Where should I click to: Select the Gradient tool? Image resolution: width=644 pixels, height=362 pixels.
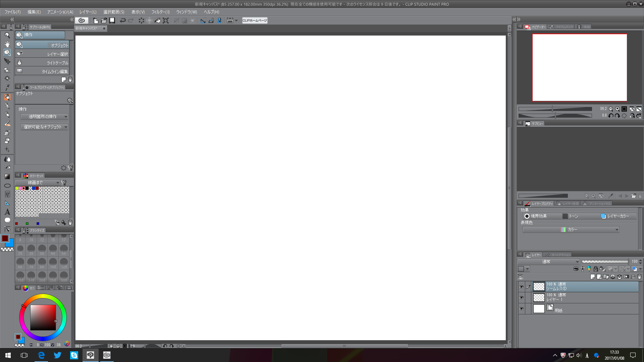[7, 177]
